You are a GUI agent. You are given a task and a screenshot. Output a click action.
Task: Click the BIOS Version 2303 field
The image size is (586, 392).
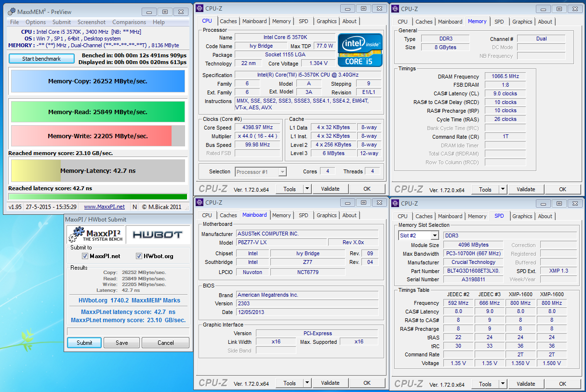[x=307, y=303]
